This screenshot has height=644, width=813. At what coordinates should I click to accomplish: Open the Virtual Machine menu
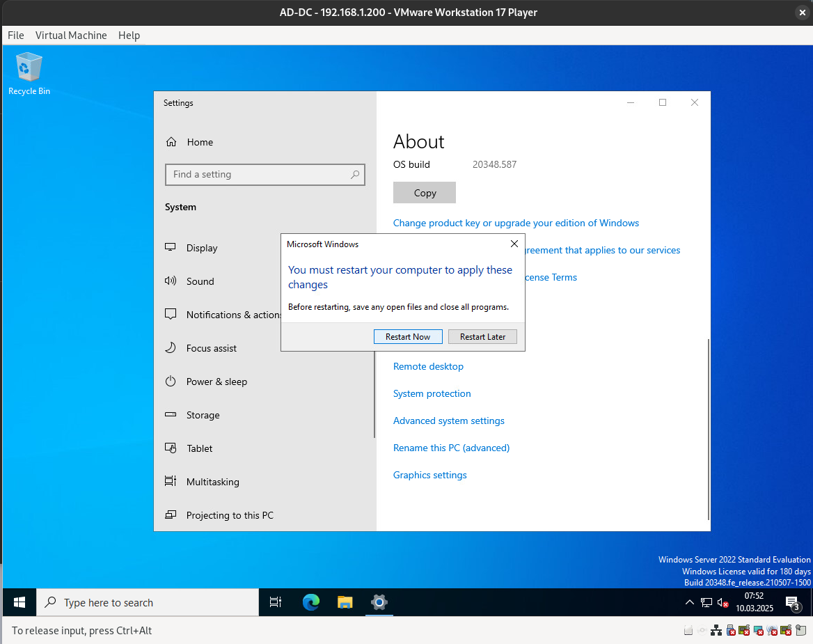click(x=71, y=36)
